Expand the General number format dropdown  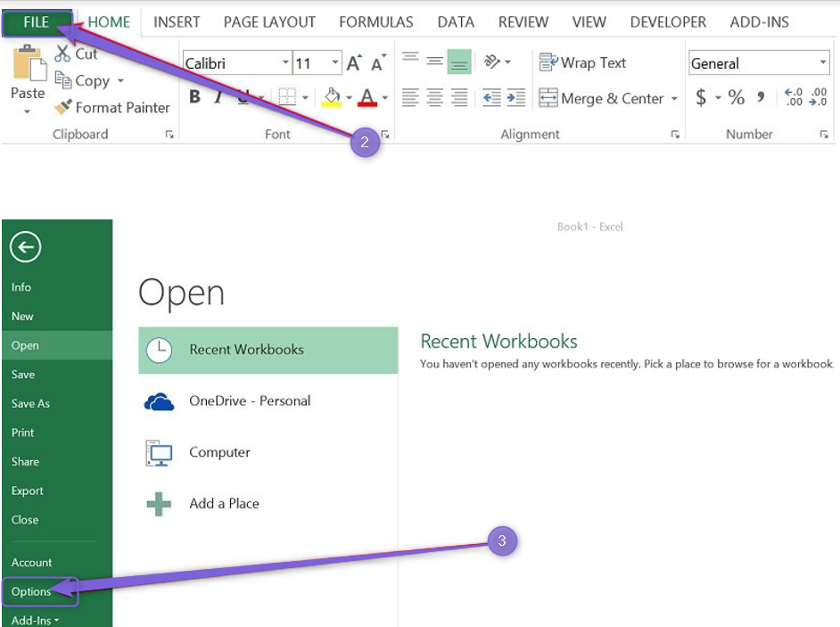(822, 63)
